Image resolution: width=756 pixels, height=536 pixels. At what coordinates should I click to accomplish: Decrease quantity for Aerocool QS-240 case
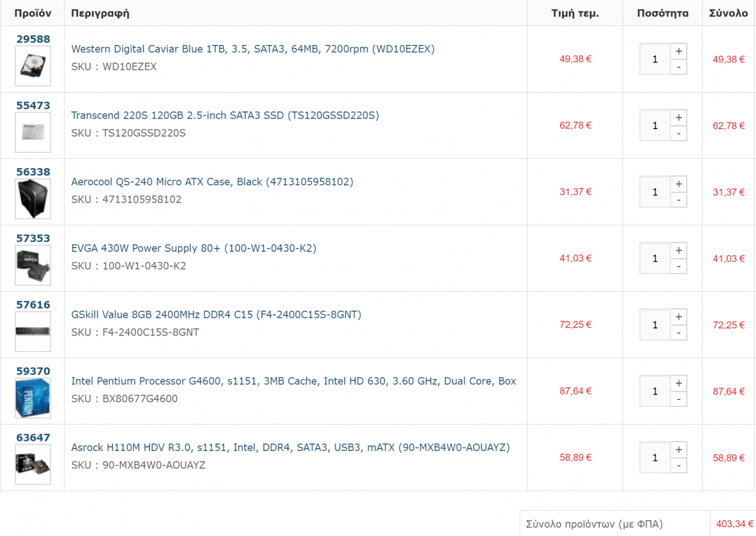click(679, 200)
